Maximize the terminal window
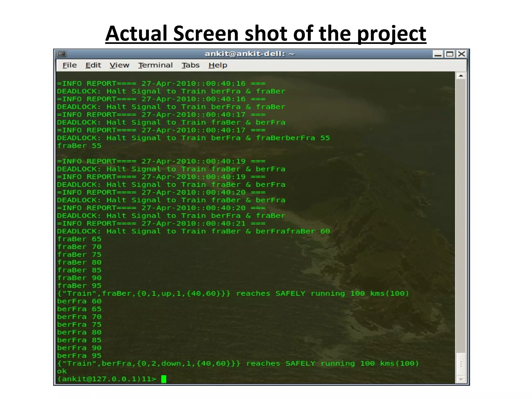The image size is (532, 399). 450,54
